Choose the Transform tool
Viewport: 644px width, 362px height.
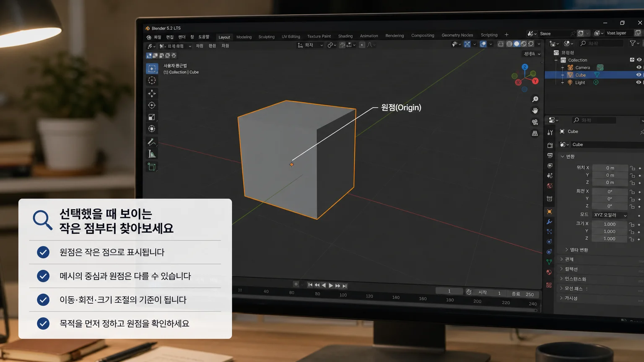coord(152,129)
